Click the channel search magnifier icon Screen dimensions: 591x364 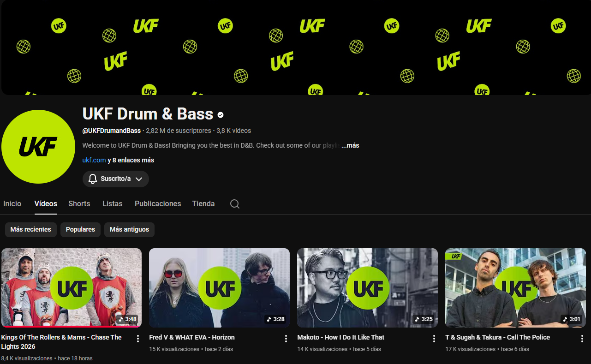[235, 204]
